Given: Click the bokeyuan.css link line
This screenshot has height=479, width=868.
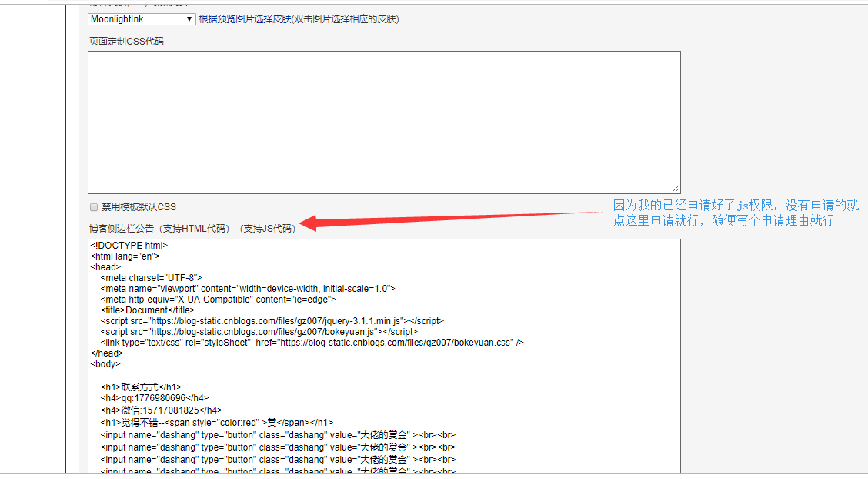Looking at the screenshot, I should point(312,342).
